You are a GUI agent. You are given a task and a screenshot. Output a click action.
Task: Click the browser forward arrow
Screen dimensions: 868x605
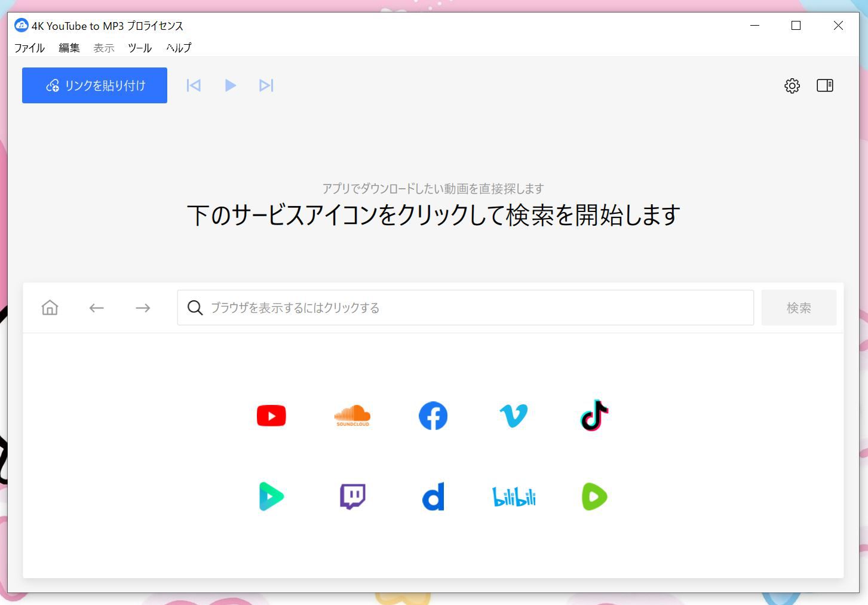pos(143,308)
